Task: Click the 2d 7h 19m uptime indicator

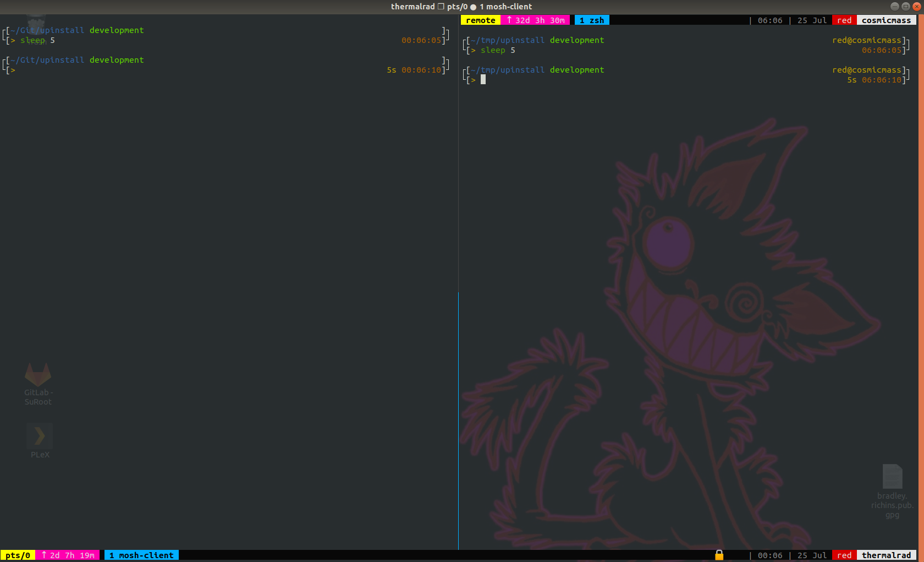Action: 68,555
